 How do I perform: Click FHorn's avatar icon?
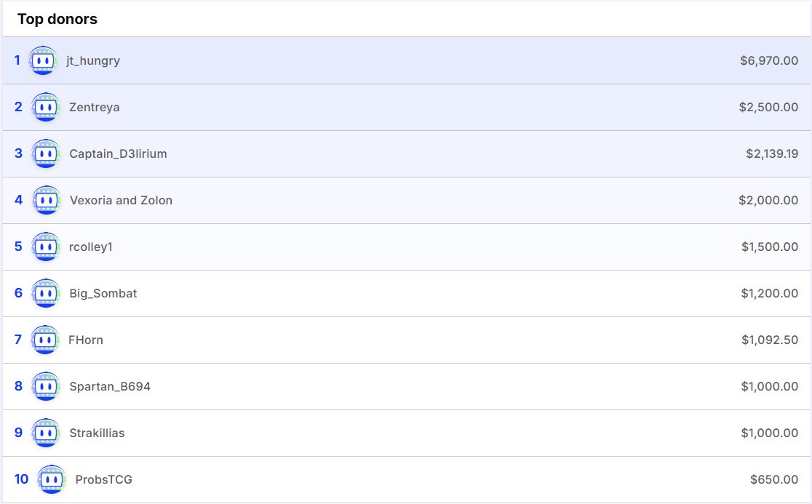pyautogui.click(x=45, y=340)
